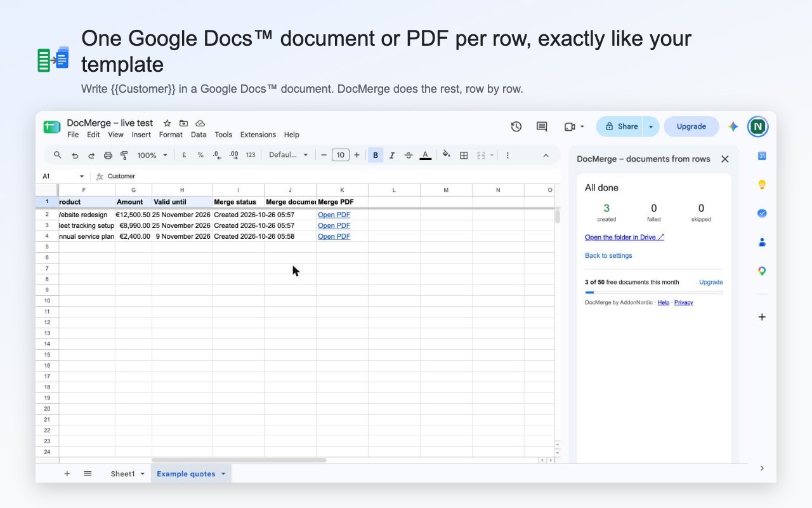Format cells as percent
This screenshot has height=508, width=812.
(x=200, y=155)
